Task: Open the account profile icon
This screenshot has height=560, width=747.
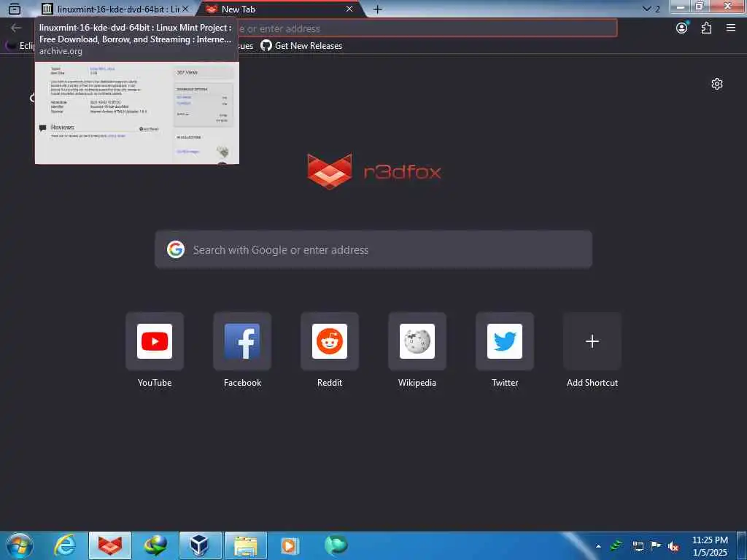Action: (682, 28)
